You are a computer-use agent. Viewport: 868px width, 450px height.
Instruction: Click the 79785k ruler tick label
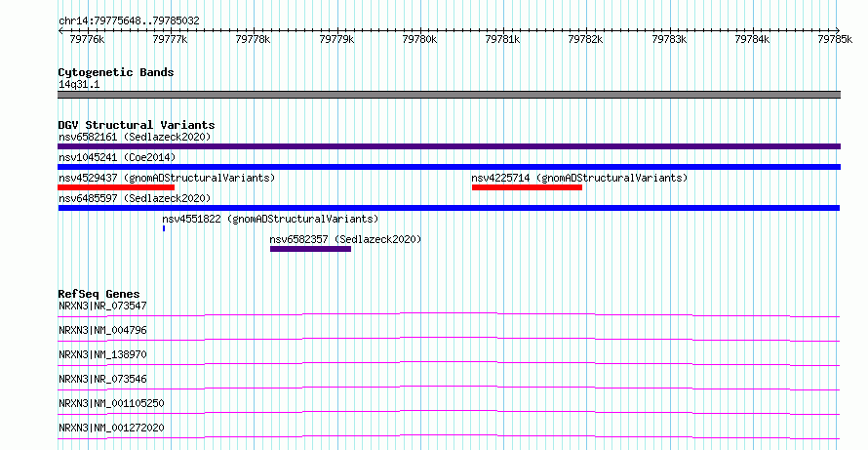click(836, 39)
